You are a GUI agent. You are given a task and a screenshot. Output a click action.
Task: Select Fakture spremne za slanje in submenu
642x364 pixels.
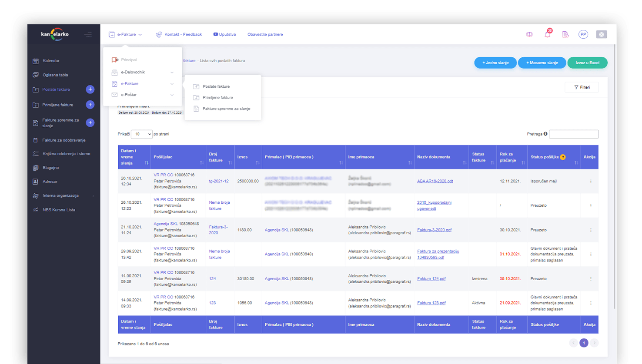tap(226, 109)
